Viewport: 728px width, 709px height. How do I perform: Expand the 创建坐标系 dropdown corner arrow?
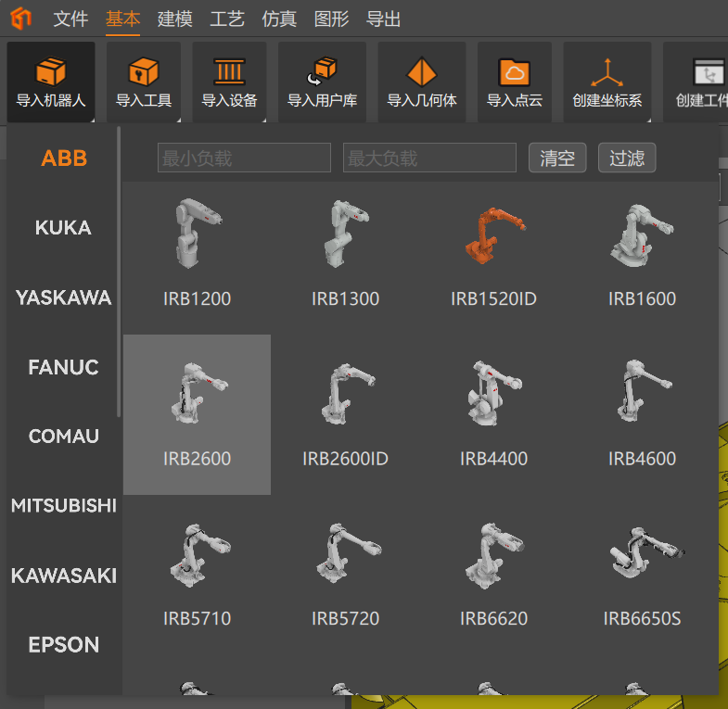coord(648,120)
